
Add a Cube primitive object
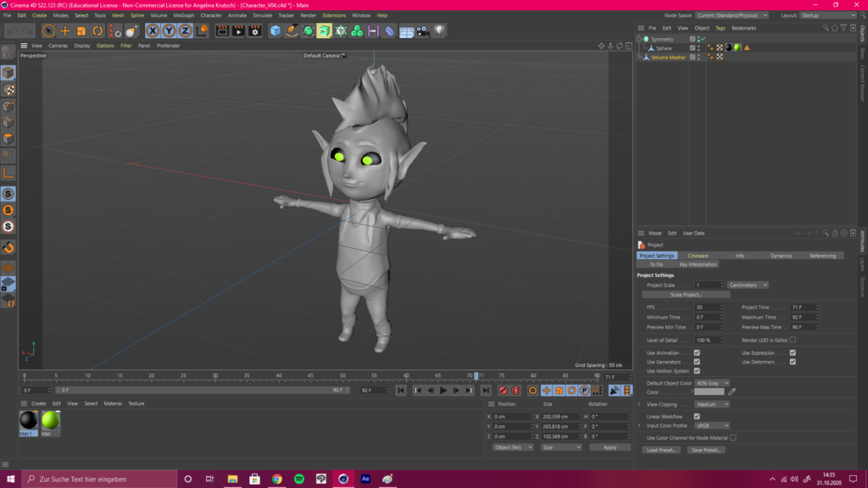pyautogui.click(x=275, y=30)
